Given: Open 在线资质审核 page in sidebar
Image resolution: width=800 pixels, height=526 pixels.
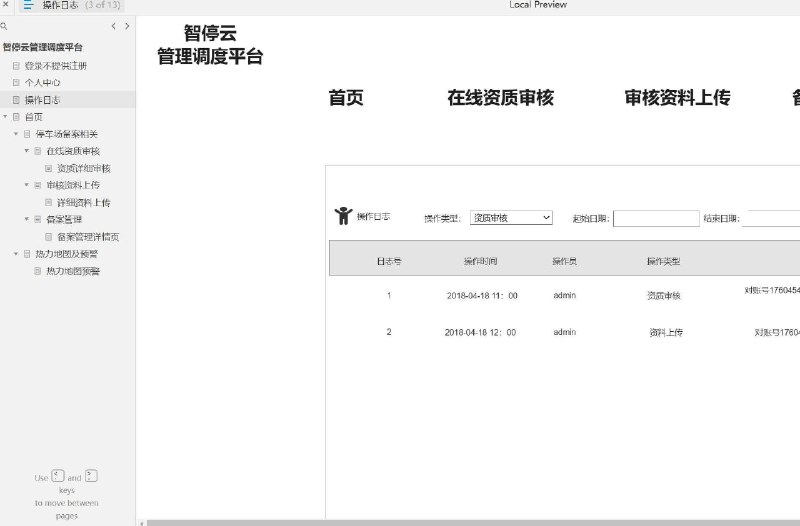Looking at the screenshot, I should click(x=73, y=151).
